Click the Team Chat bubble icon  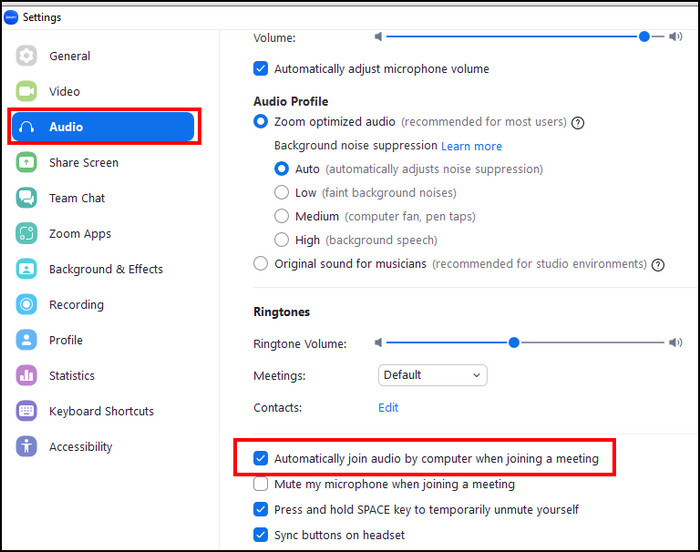click(x=26, y=198)
